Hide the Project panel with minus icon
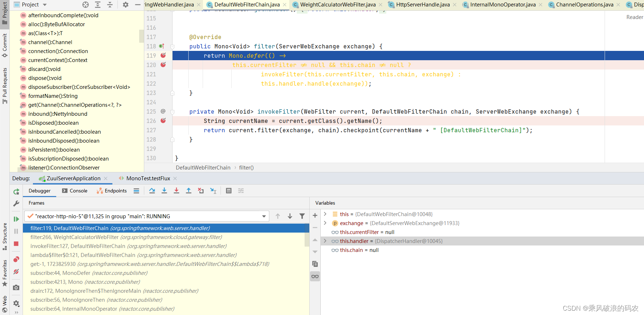Viewport: 644px width, 315px height. 138,5
